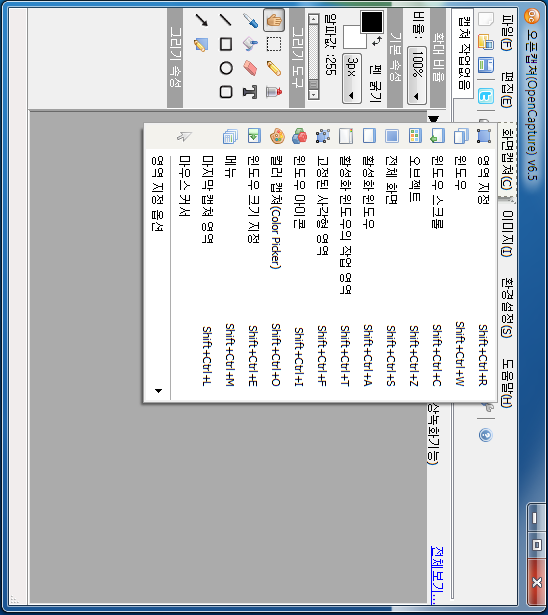Choose 고정된 사각형 영역 capture
The image size is (548, 615).
click(x=322, y=263)
